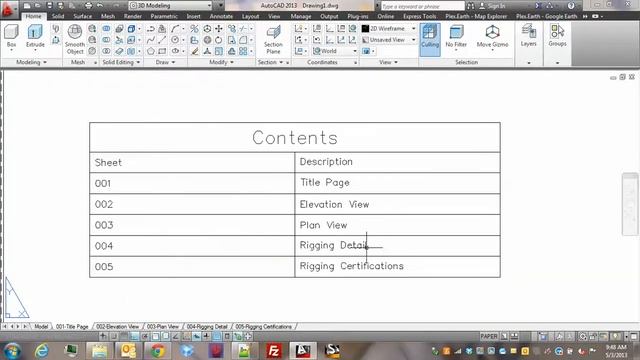Click the binoculars search icon
640x360 pixels.
coord(470,6)
